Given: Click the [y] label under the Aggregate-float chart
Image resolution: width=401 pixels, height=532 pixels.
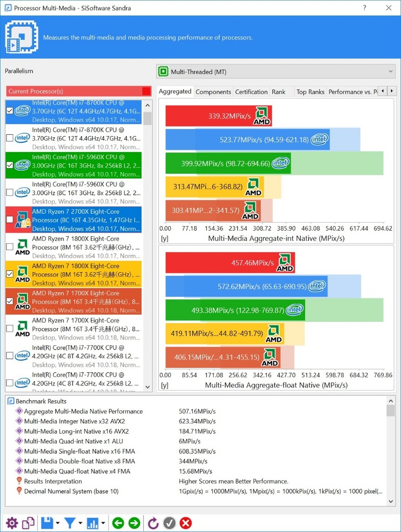Looking at the screenshot, I should pos(164,385).
